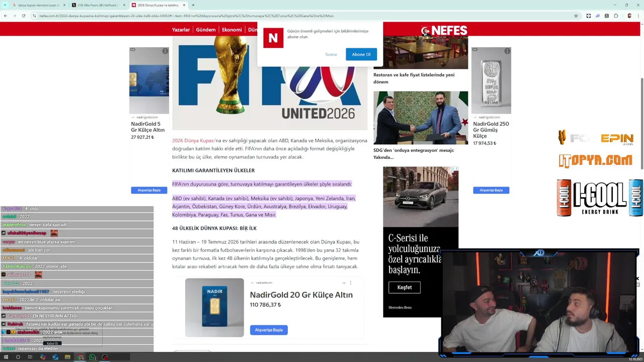Open options on NadirGold 20 Gr ad
The height and width of the screenshot is (362, 644).
[351, 283]
